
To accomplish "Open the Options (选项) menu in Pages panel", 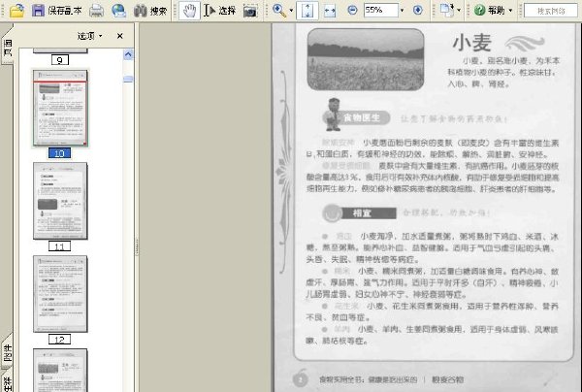I will click(89, 36).
